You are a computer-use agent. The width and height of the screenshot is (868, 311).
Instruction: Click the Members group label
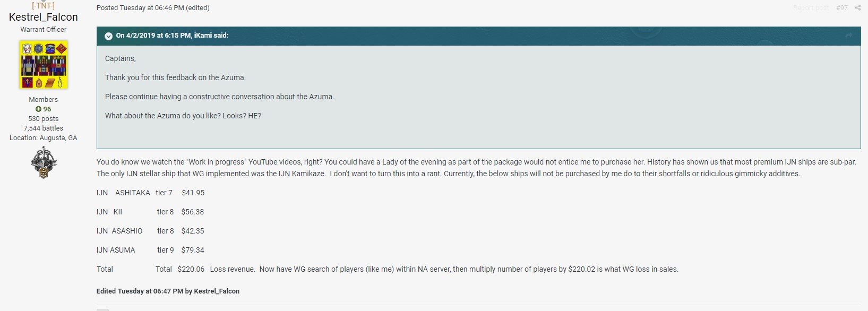point(44,100)
